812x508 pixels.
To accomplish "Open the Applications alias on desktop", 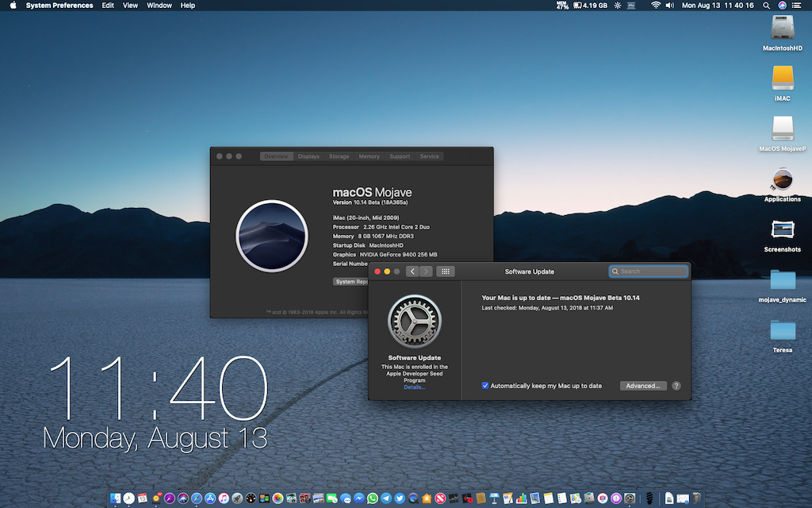I will [x=783, y=179].
